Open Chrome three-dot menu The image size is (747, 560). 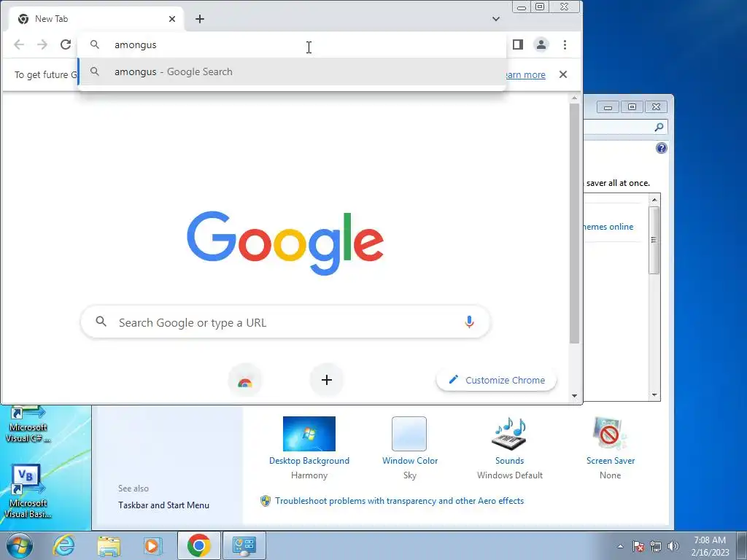[x=565, y=44]
